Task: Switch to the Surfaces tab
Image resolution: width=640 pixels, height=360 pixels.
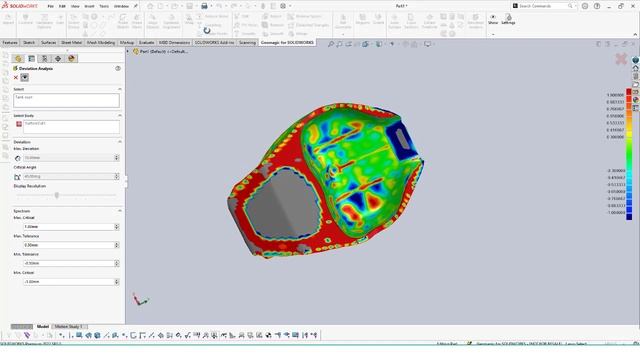Action: click(x=49, y=42)
